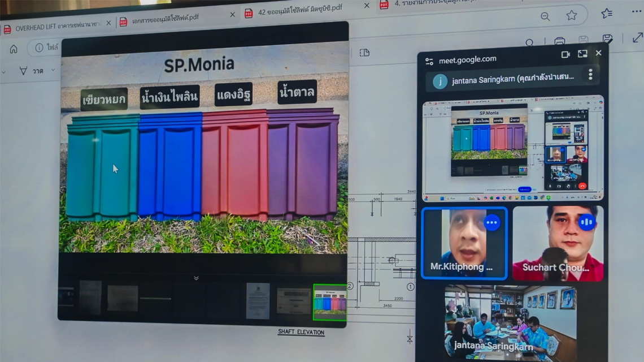
Task: Click the Save icon in PDF toolbar
Action: tap(583, 40)
